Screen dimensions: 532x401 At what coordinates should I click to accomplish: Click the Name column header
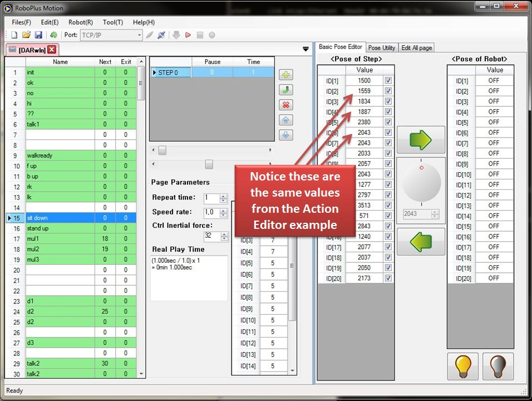(x=60, y=62)
